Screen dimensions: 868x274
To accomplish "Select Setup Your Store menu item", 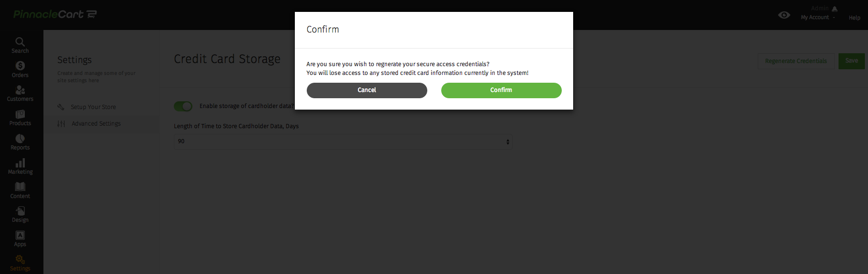I will (93, 107).
